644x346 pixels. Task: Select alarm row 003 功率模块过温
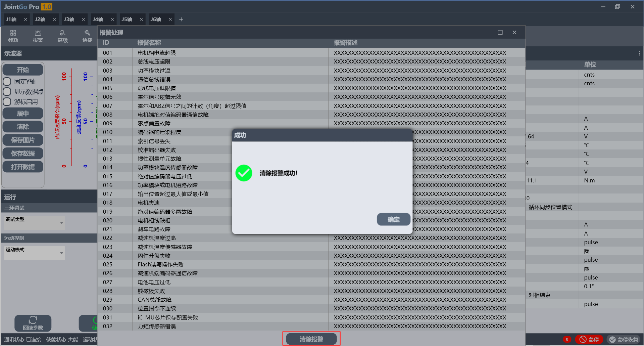311,71
